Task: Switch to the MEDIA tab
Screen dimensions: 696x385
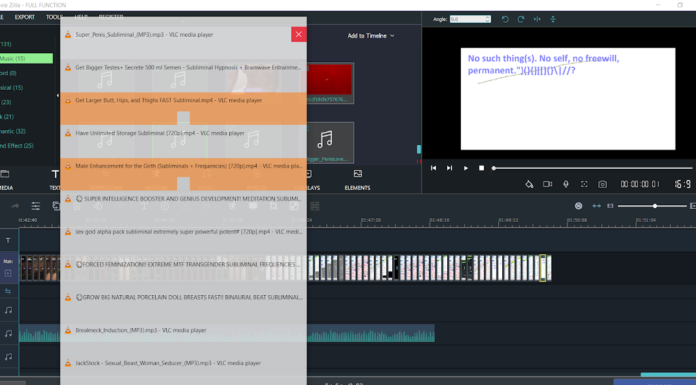Action: click(6, 179)
